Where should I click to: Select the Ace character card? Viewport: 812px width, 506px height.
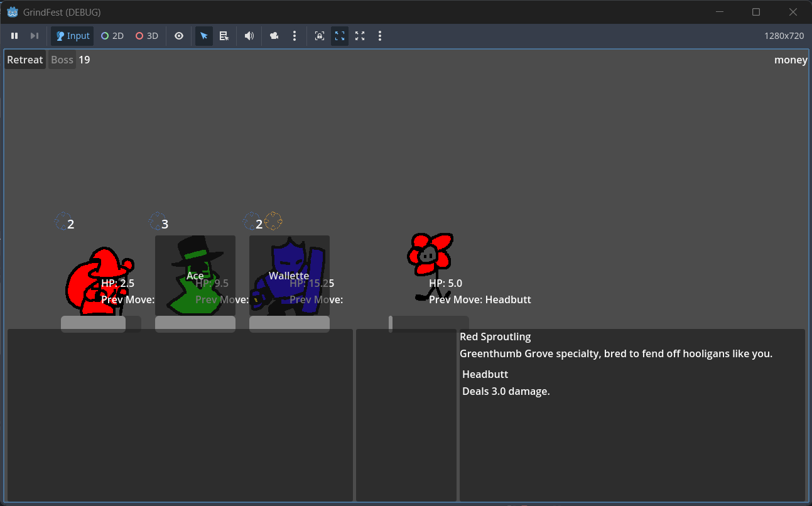195,275
